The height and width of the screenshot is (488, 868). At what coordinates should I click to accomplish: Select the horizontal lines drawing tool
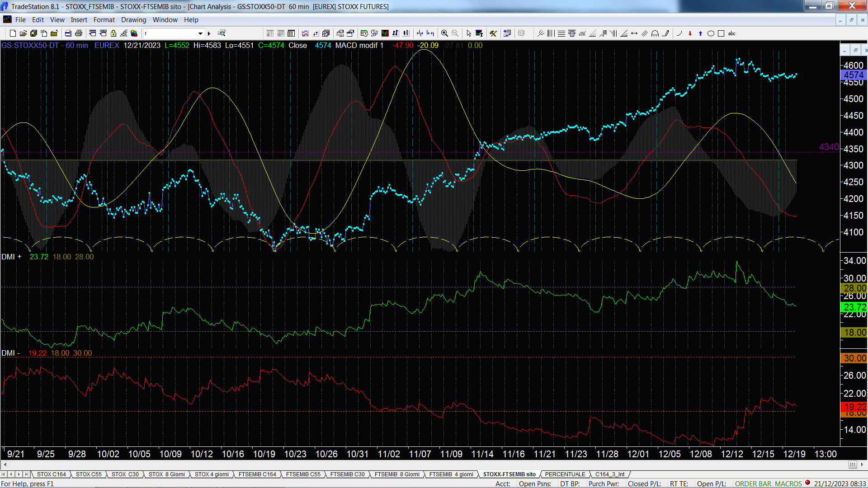click(561, 33)
